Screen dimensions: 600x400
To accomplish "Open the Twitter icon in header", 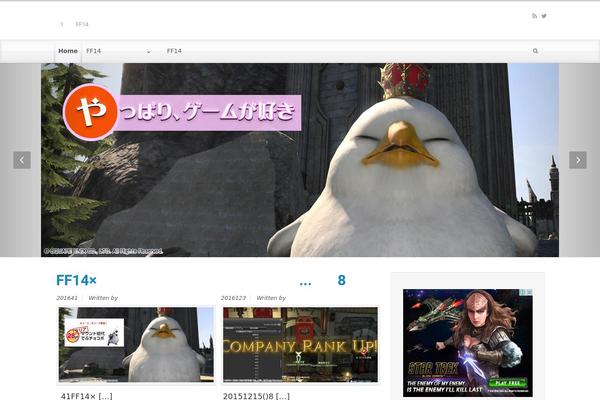I will (x=544, y=16).
